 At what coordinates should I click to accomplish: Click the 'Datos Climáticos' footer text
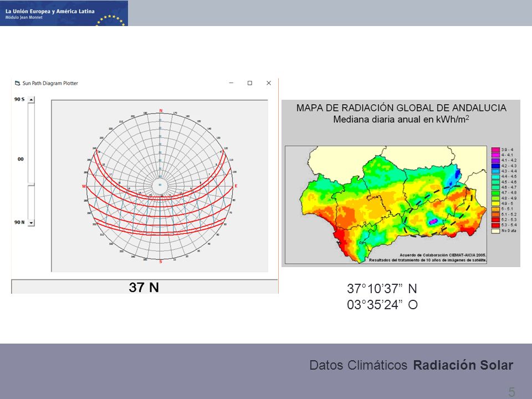pos(359,365)
